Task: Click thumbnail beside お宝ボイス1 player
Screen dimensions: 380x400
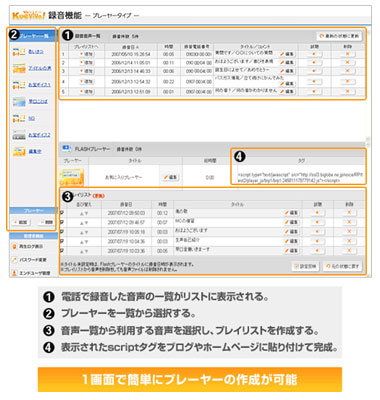Action: pyautogui.click(x=19, y=85)
